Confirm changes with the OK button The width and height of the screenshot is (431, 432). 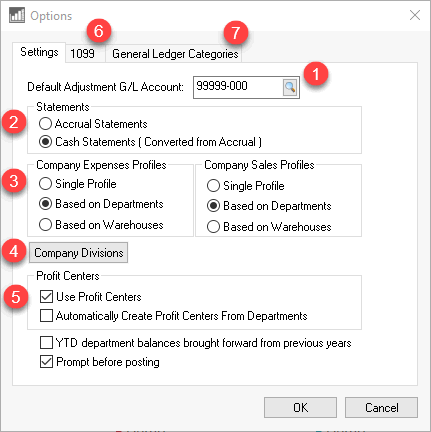(300, 407)
